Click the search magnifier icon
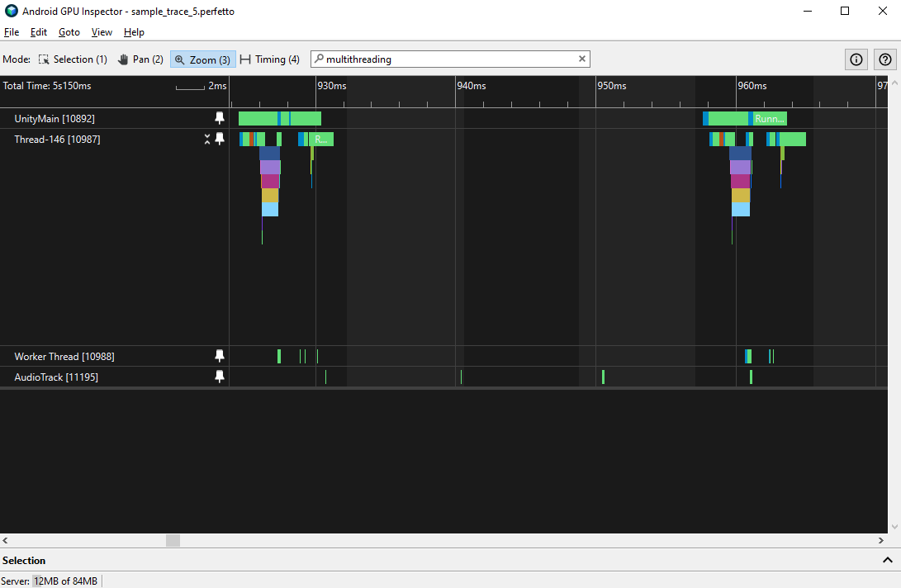 pyautogui.click(x=318, y=59)
